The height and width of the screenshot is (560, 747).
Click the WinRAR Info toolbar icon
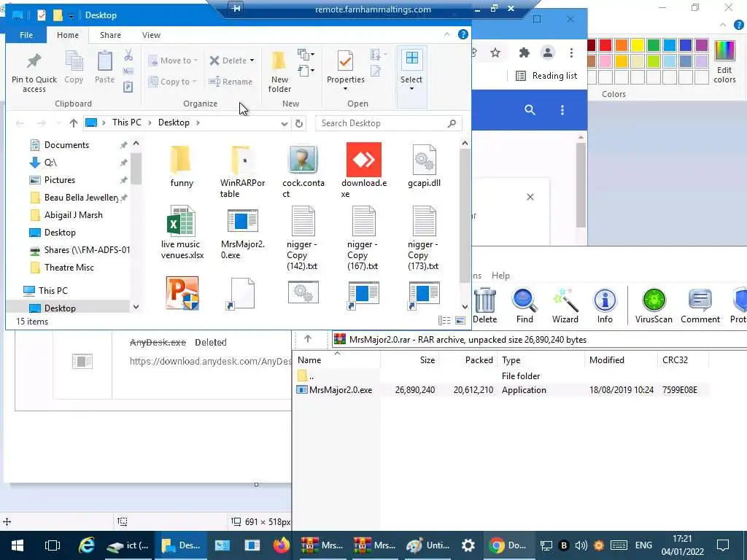(x=605, y=306)
